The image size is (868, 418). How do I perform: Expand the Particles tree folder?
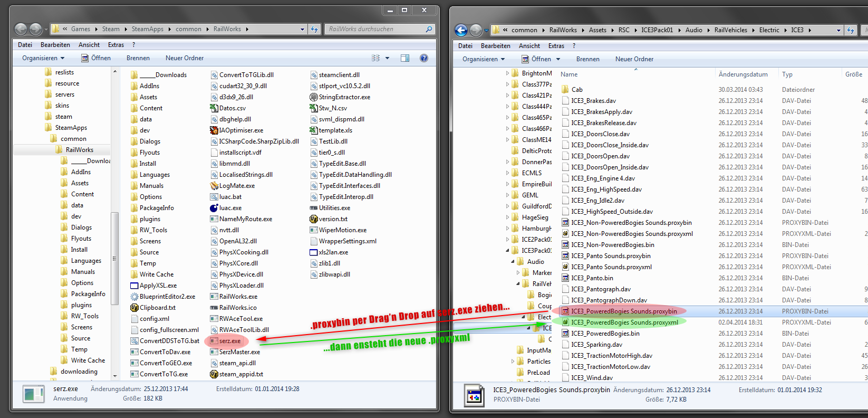pyautogui.click(x=513, y=362)
